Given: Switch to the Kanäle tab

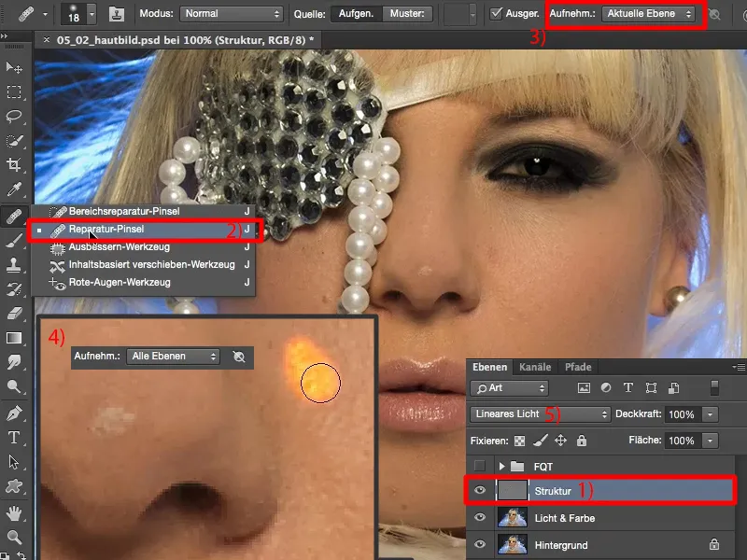Looking at the screenshot, I should tap(535, 367).
